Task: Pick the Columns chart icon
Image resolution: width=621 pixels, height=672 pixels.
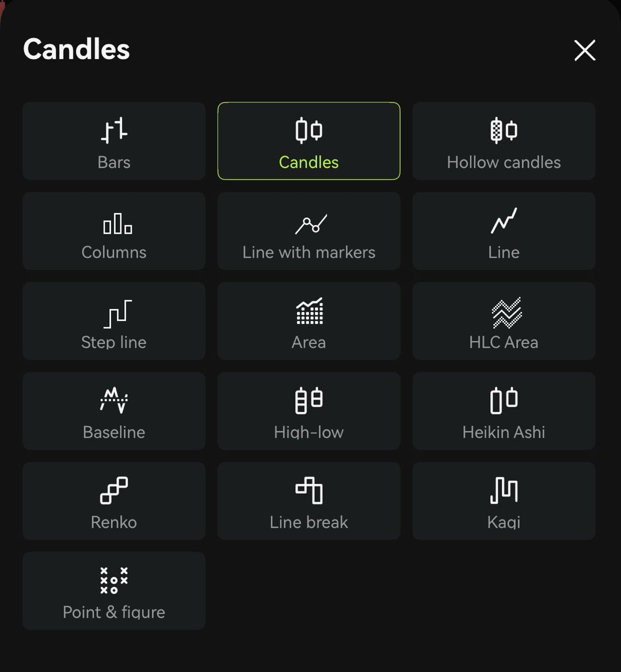Action: [x=117, y=223]
